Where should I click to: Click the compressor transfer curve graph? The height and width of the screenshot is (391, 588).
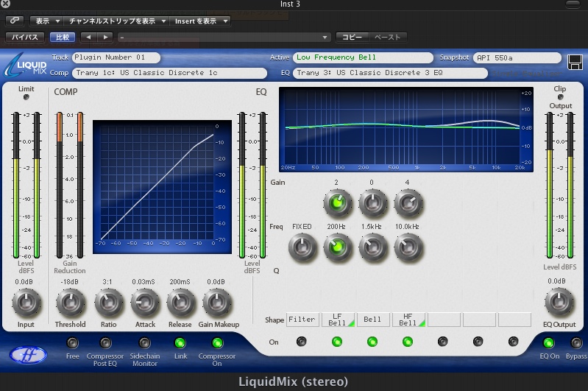coord(162,187)
